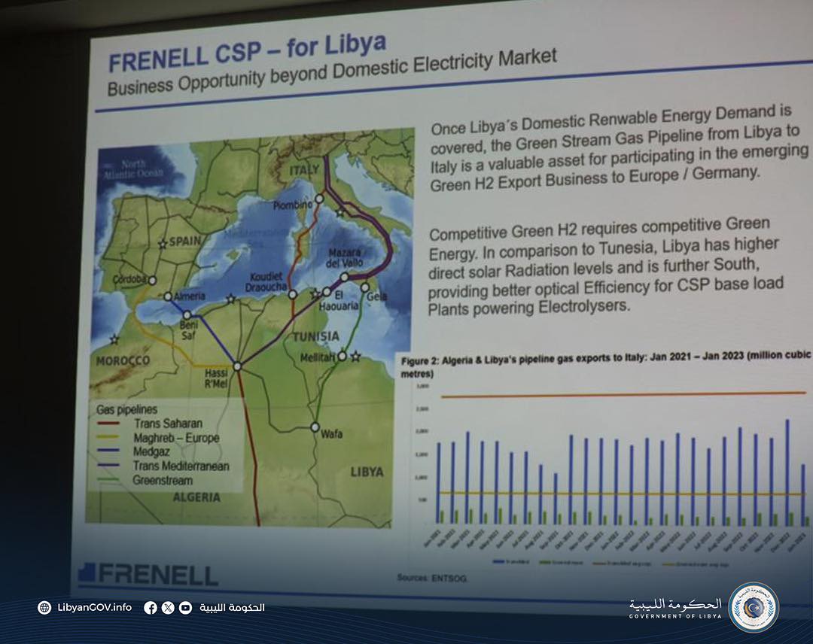Image resolution: width=813 pixels, height=644 pixels.
Task: Click the Piombino city marker circle
Action: click(x=319, y=199)
